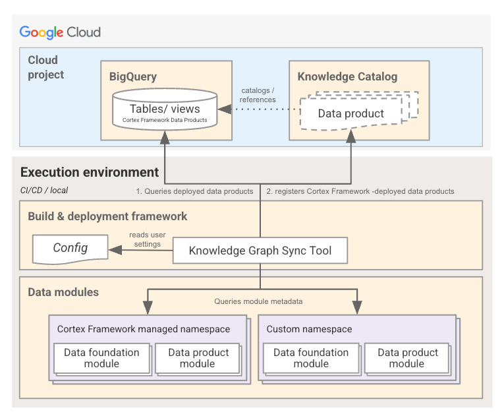The width and height of the screenshot is (504, 420).
Task: Click the Cloud project label
Action: (45, 67)
